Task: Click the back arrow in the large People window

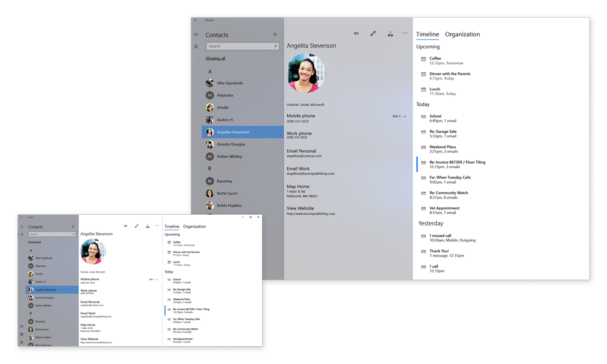Action: (196, 20)
